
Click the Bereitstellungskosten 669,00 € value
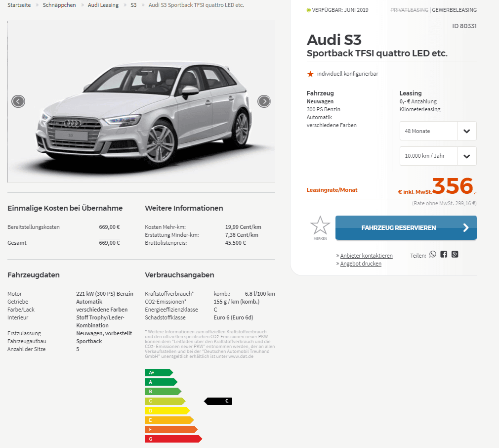click(109, 227)
